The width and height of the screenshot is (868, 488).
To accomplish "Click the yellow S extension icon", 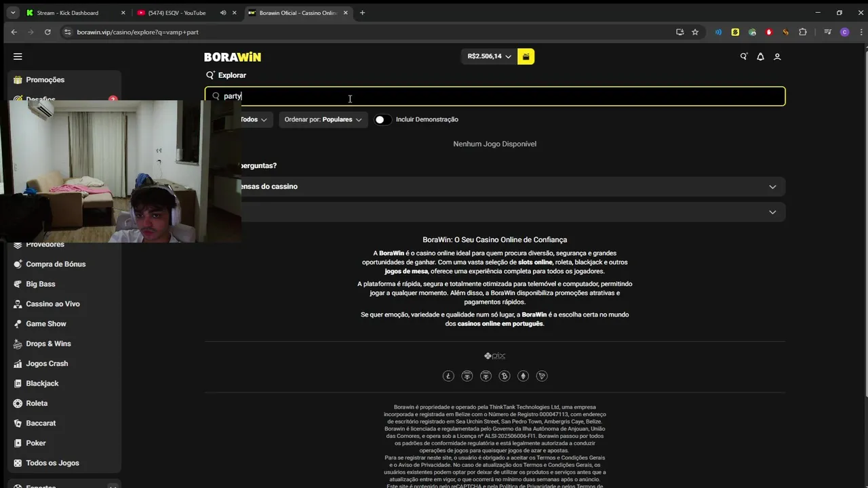I will [735, 32].
